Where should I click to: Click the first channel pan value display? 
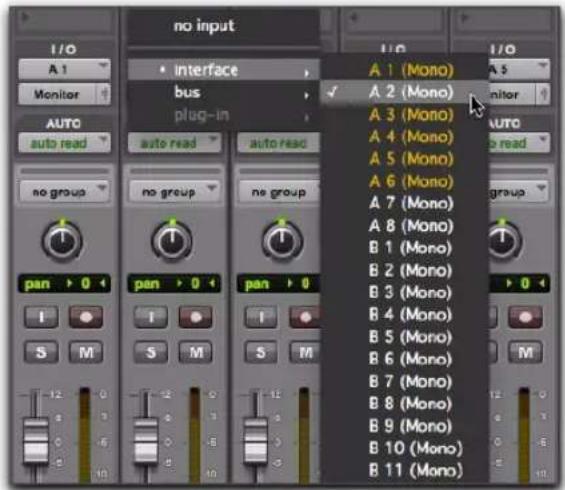(64, 284)
